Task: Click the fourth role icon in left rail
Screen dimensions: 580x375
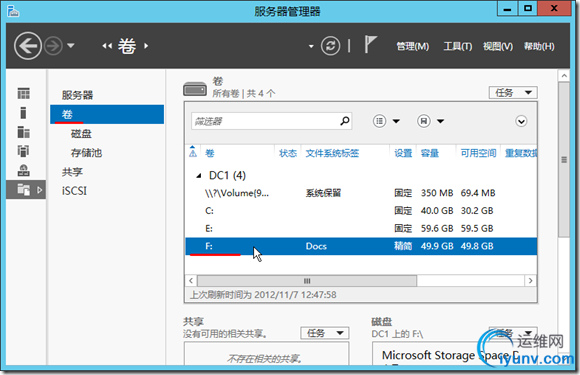Action: [23, 151]
